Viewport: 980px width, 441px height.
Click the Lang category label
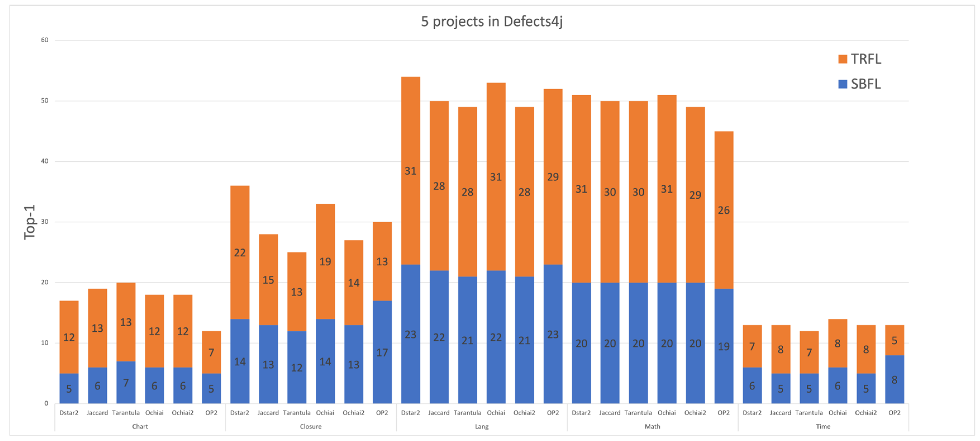tap(481, 426)
